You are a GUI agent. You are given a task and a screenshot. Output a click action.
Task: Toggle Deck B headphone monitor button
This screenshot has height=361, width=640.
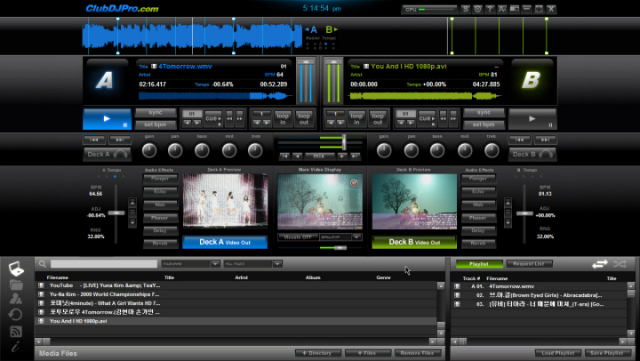(532, 154)
